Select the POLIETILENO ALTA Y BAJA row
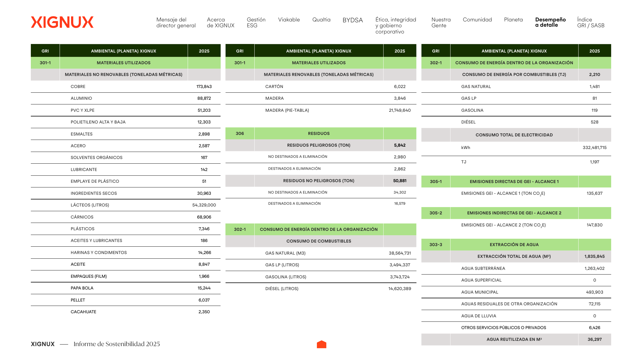 [126, 122]
